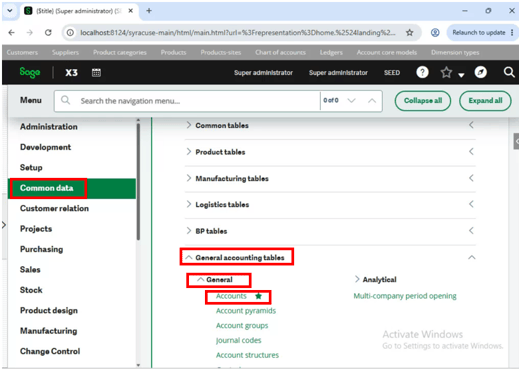Open a new browser tab
This screenshot has height=369, width=519.
(149, 11)
